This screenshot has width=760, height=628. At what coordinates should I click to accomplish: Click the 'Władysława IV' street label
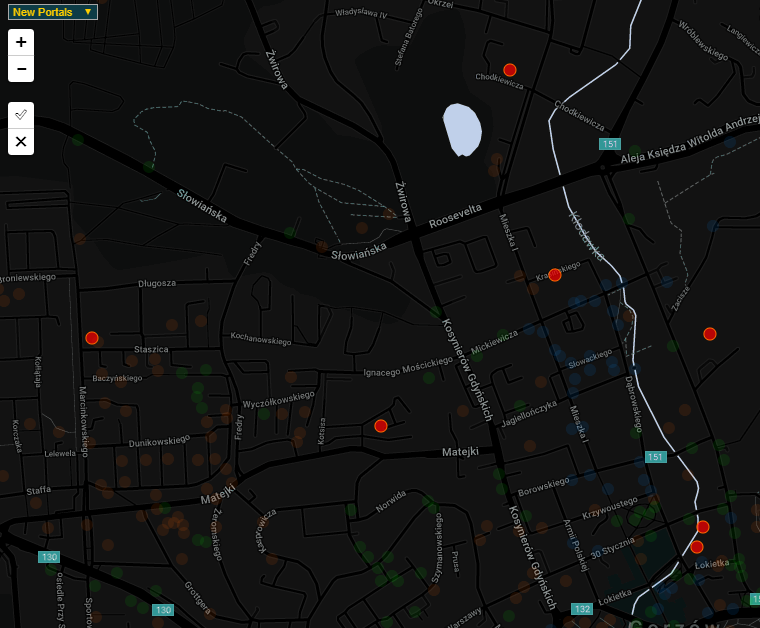(x=361, y=13)
